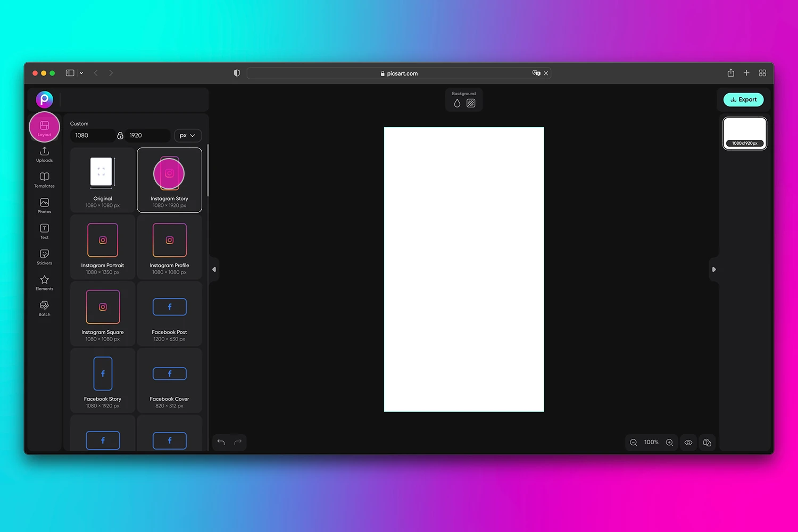Click the Export button
The width and height of the screenshot is (798, 532).
[x=743, y=99]
